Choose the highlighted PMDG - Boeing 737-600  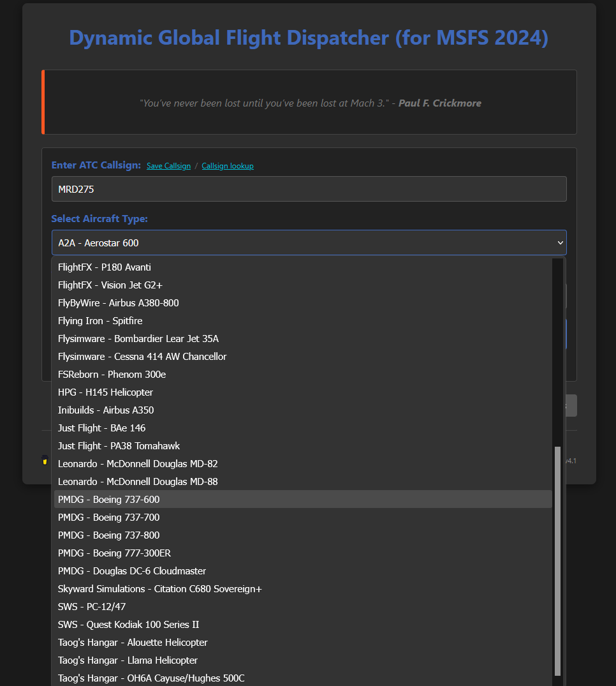[303, 499]
